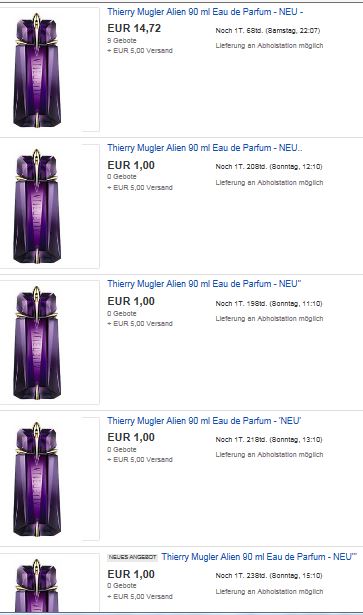Click the EUR 14,72 price
The height and width of the screenshot is (615, 363).
pyautogui.click(x=134, y=28)
